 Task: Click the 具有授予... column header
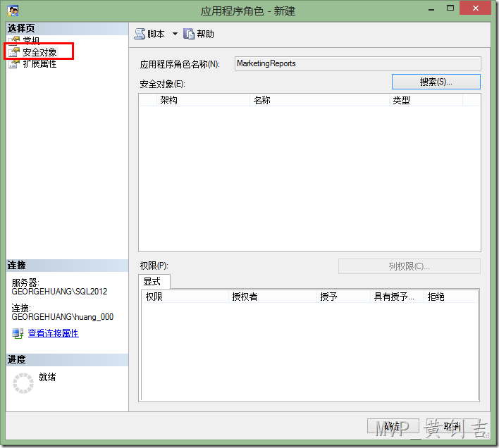point(397,297)
